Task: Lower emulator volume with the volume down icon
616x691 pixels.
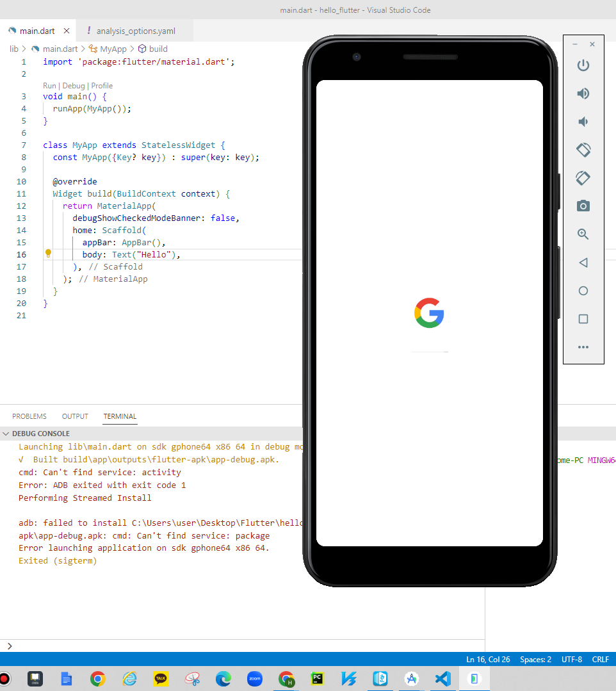Action: 583,122
